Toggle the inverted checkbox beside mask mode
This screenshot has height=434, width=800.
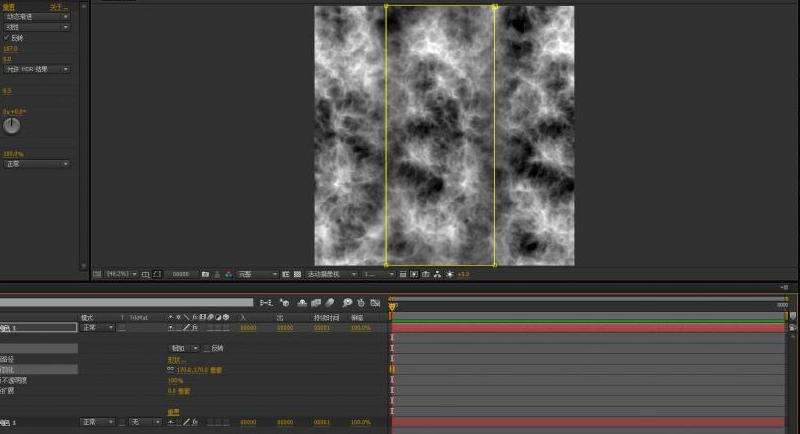pyautogui.click(x=206, y=348)
